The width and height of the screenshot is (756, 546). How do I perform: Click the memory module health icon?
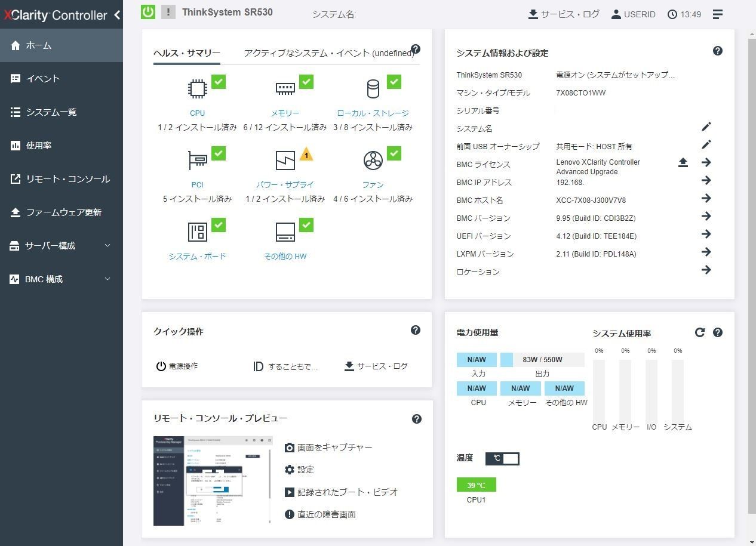point(285,89)
